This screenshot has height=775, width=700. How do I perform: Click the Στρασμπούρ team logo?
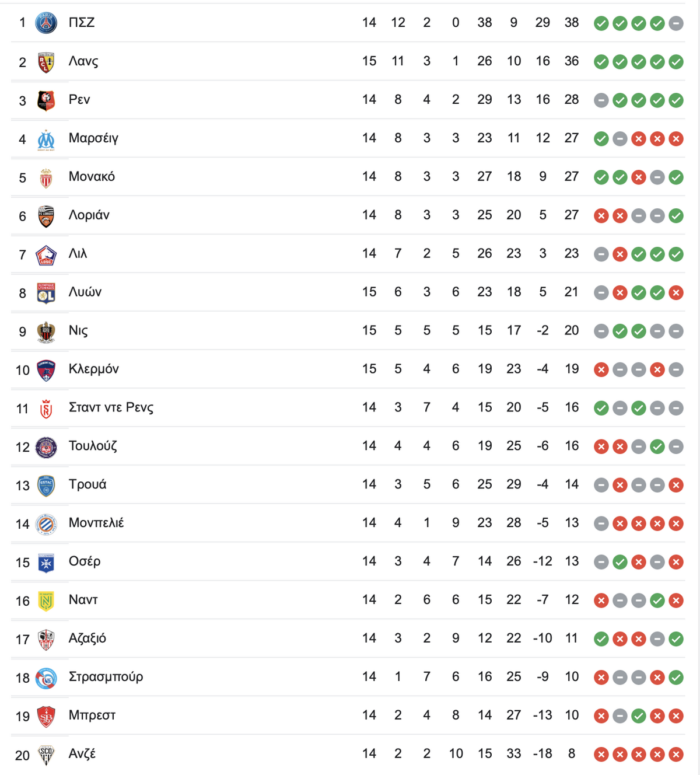(46, 678)
